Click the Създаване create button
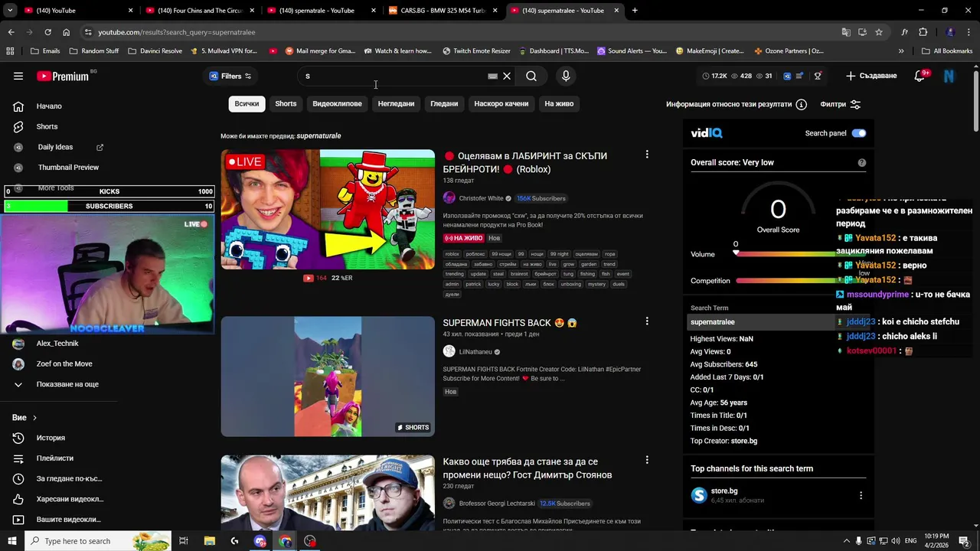This screenshot has height=551, width=980. point(871,76)
